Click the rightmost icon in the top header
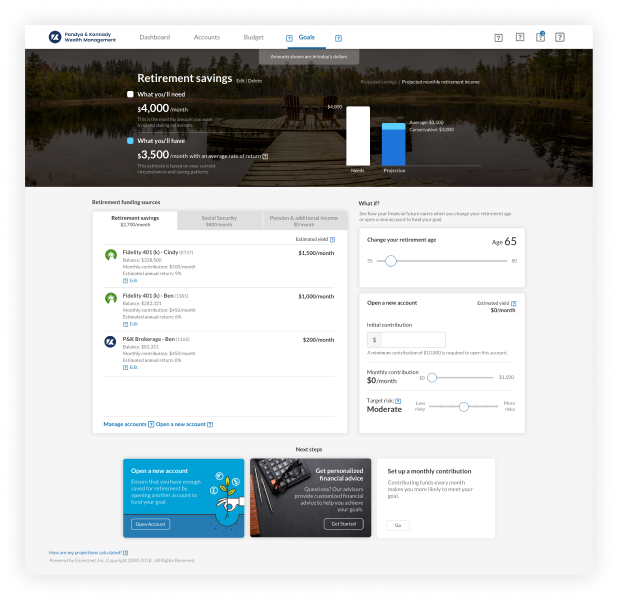Image resolution: width=618 pixels, height=601 pixels. [562, 38]
